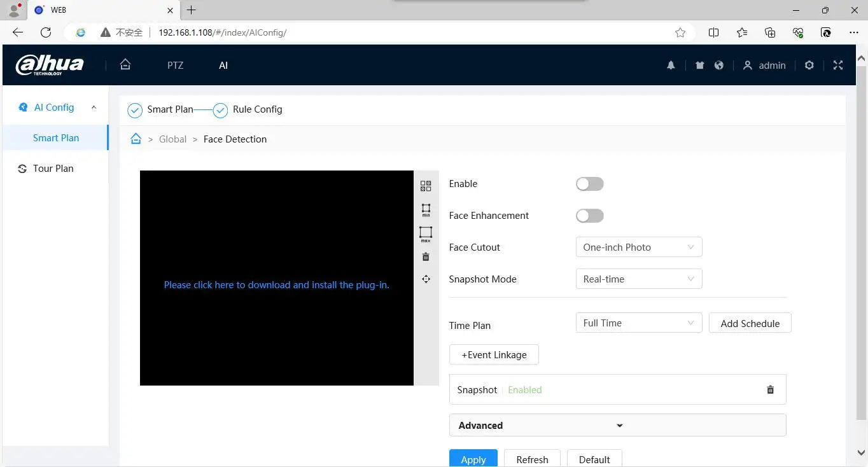Click the plug-in download link

click(x=276, y=285)
